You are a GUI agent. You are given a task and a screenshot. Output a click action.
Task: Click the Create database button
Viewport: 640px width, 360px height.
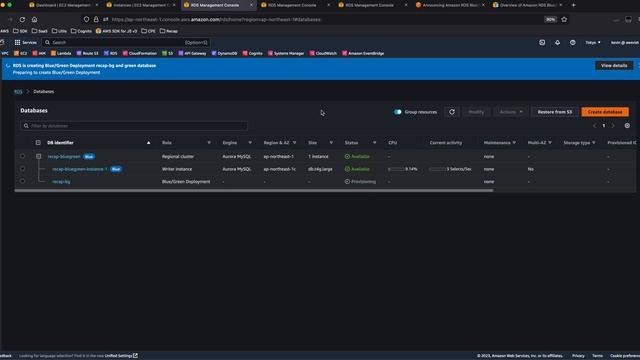point(605,112)
